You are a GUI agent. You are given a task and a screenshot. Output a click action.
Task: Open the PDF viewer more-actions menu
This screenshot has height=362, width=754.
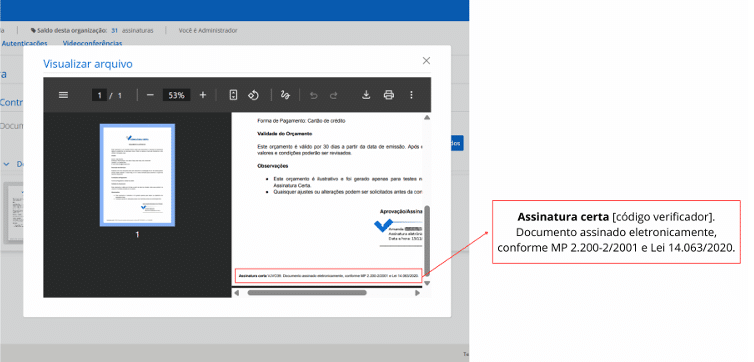(411, 95)
